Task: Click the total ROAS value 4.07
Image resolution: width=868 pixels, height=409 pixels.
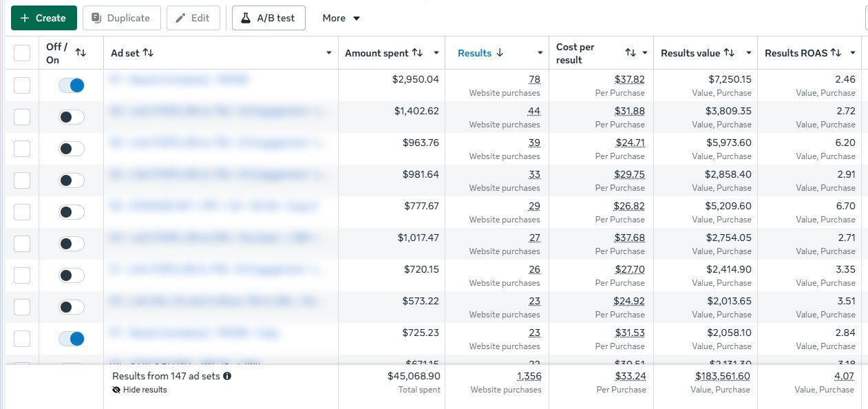Action: tap(845, 377)
